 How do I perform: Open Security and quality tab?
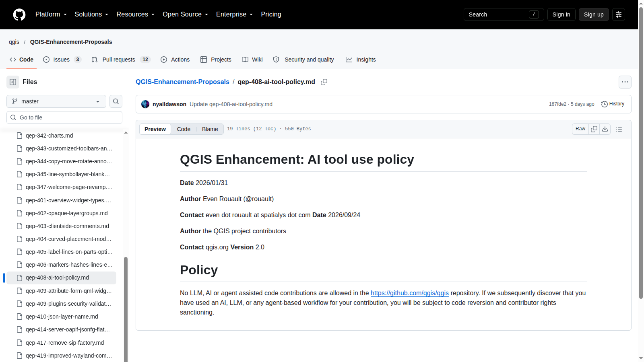(303, 60)
